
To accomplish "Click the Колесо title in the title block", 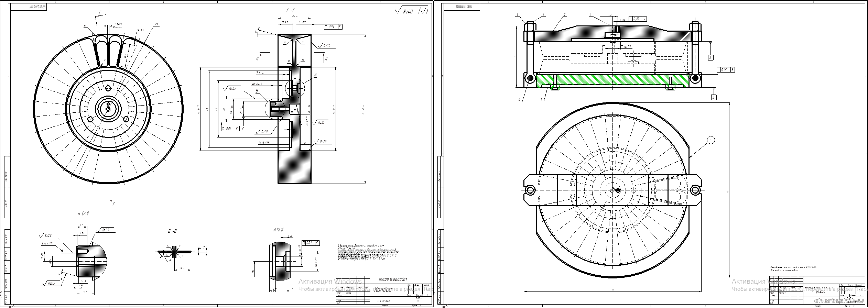I will point(383,289).
